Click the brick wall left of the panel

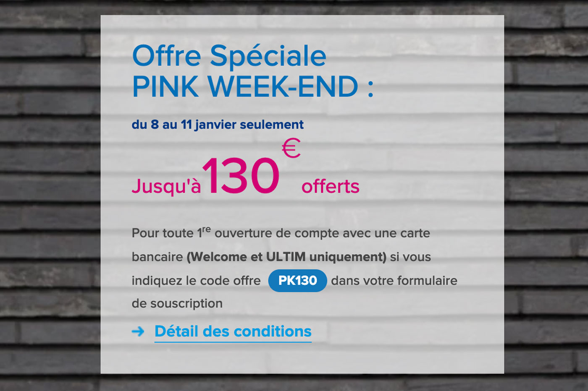(x=50, y=195)
